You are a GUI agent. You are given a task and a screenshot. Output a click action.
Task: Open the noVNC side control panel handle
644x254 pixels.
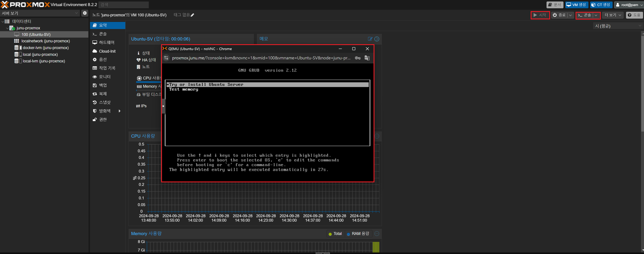(163, 106)
